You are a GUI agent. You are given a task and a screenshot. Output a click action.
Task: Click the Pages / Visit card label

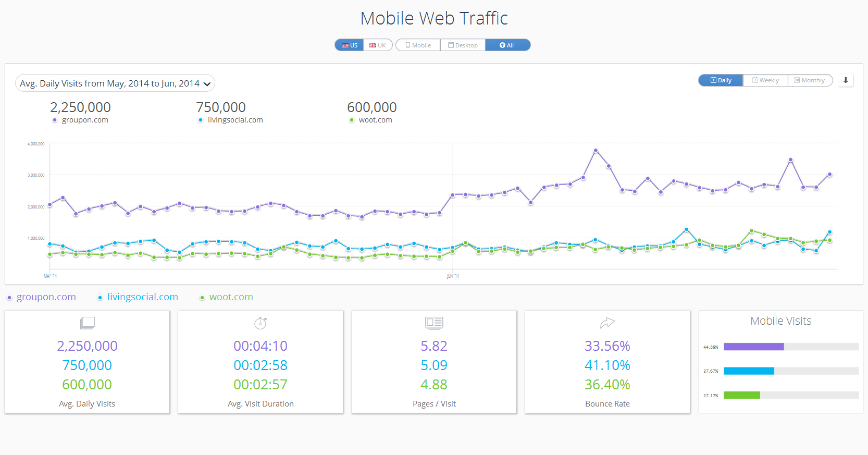(434, 404)
